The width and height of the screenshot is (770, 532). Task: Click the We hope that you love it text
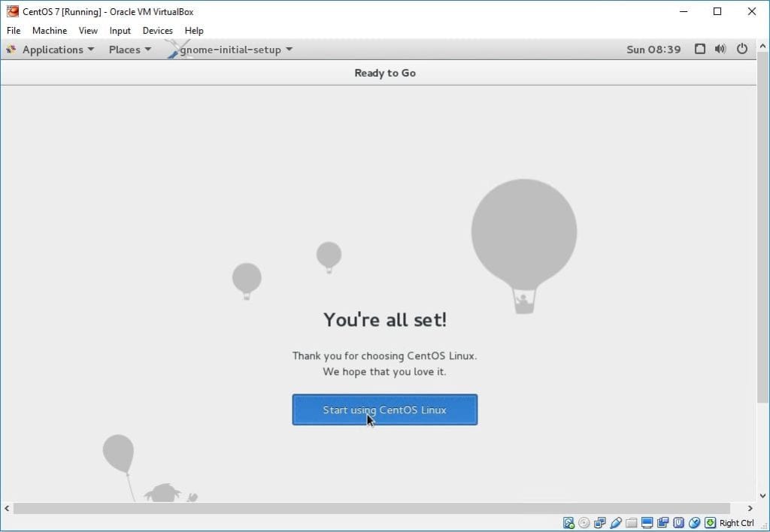pyautogui.click(x=384, y=371)
